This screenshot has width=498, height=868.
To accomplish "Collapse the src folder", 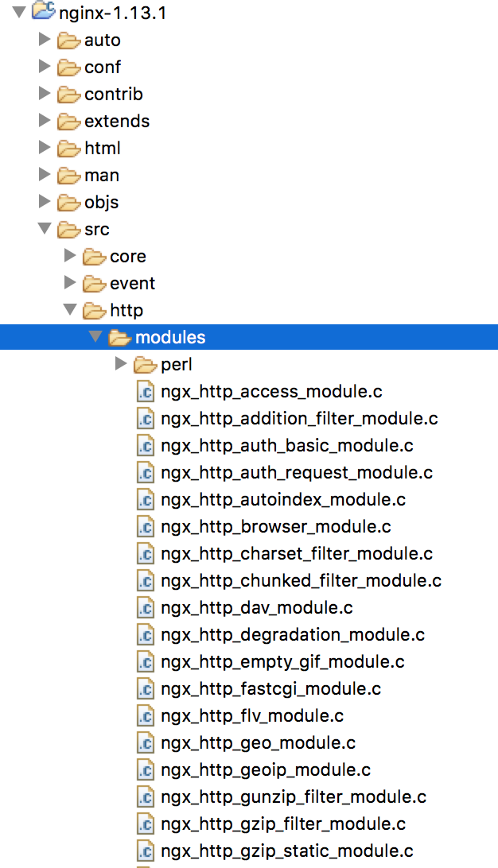I will point(45,229).
